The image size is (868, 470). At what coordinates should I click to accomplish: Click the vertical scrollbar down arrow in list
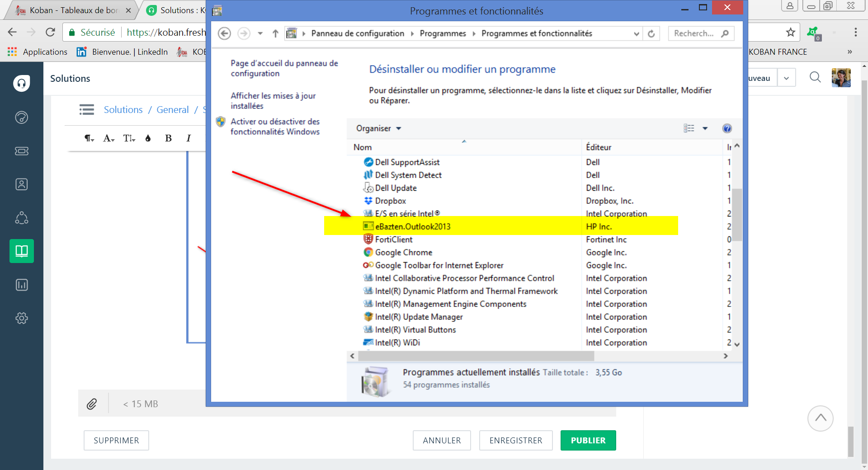[737, 344]
